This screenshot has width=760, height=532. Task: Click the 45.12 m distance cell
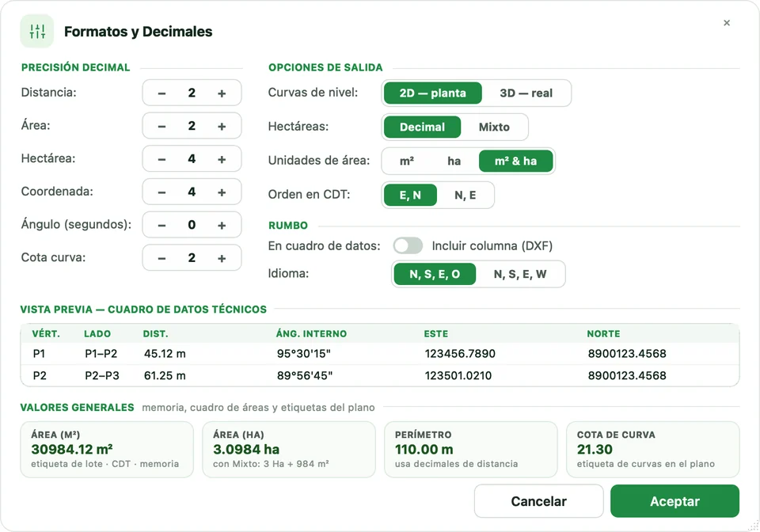[165, 354]
